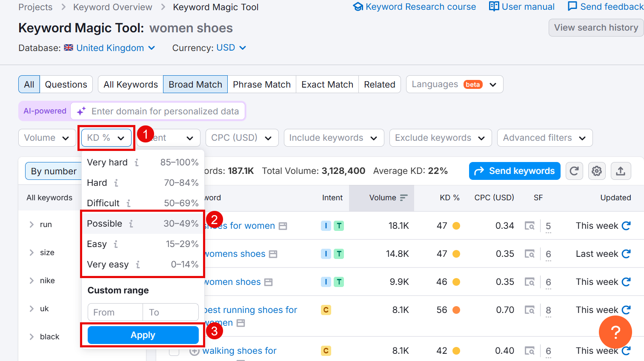Expand the nike keyword group
The image size is (644, 361).
(31, 280)
